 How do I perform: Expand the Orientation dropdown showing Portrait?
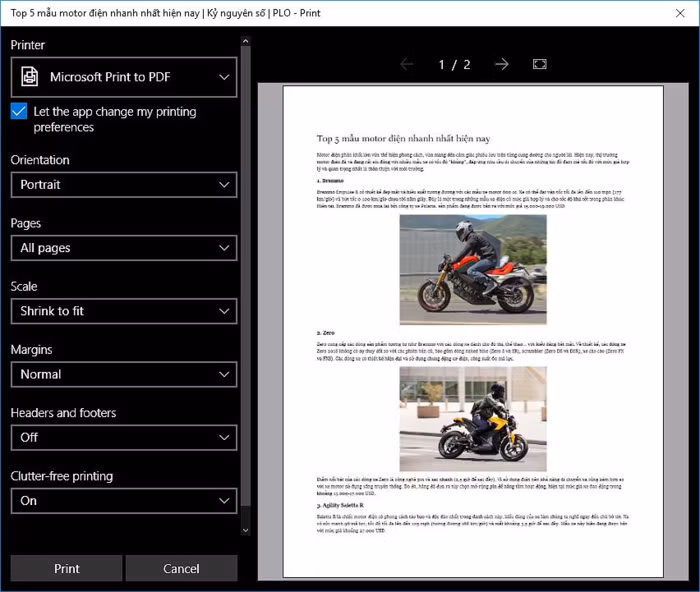tap(124, 185)
